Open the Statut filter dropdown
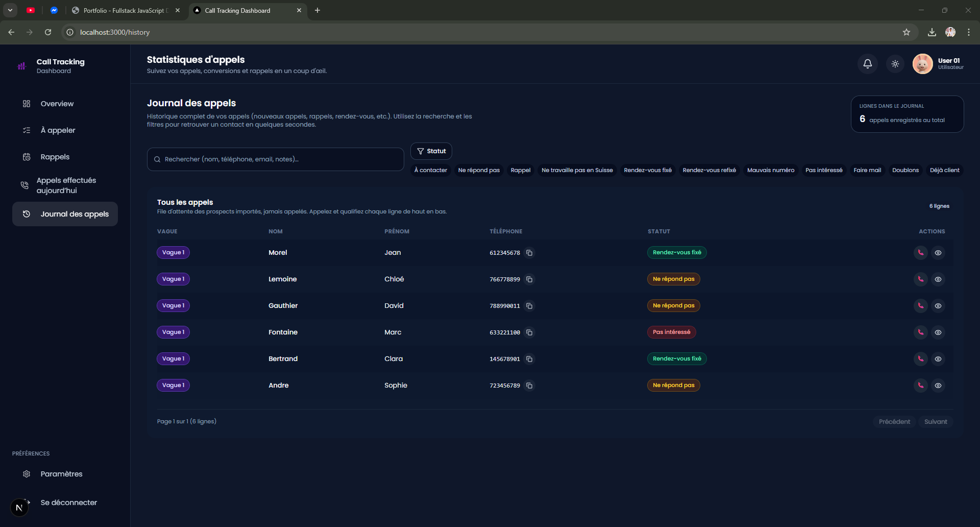980x527 pixels. pyautogui.click(x=431, y=151)
